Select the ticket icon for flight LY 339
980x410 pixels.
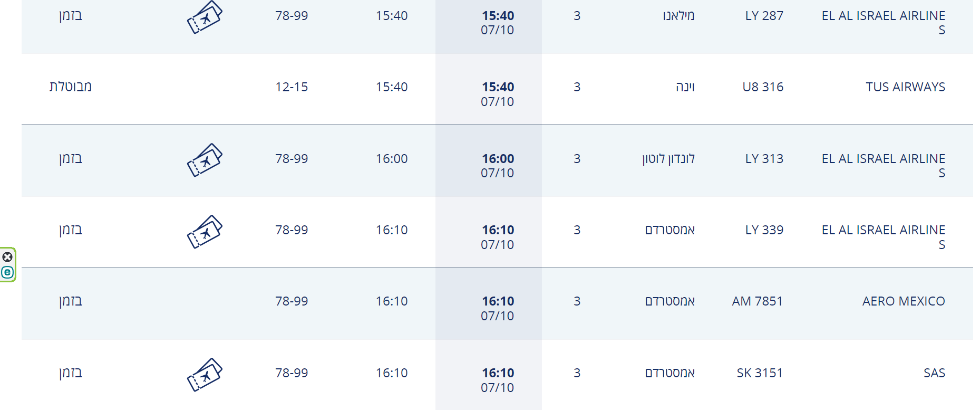205,232
